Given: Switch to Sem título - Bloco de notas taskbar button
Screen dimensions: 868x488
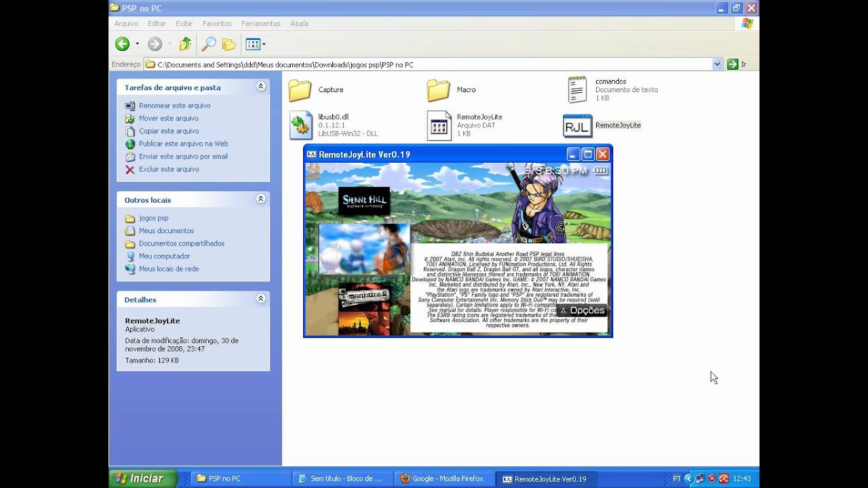Looking at the screenshot, I should (x=342, y=479).
